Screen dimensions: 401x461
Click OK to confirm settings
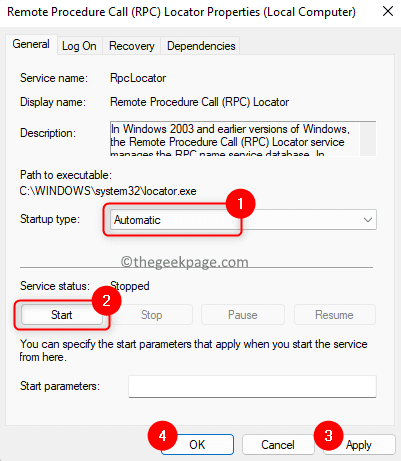click(197, 444)
